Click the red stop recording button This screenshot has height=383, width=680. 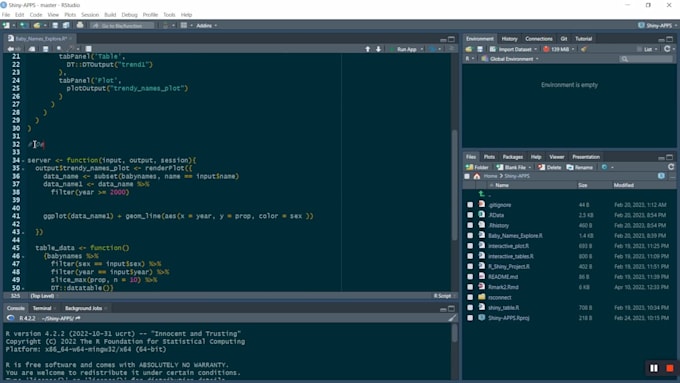670,368
